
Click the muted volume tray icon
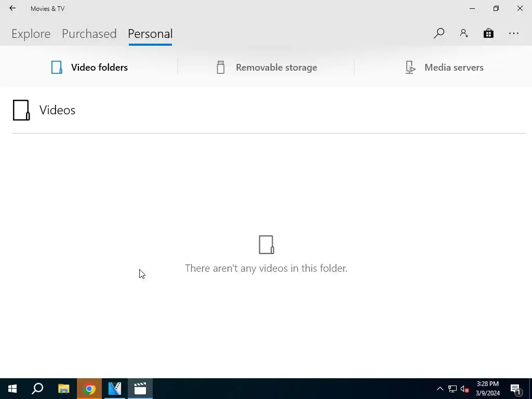click(x=465, y=389)
